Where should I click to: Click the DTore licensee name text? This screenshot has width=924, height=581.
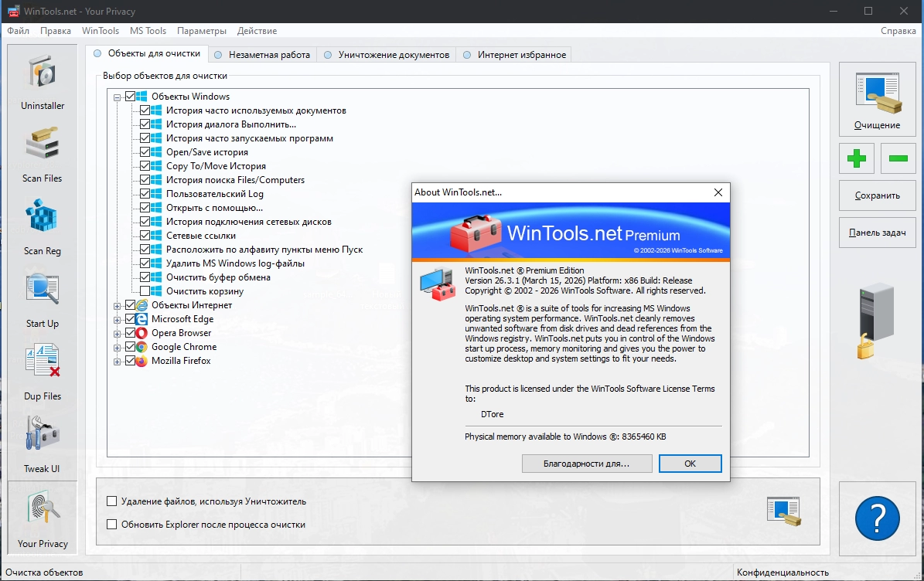pos(492,414)
